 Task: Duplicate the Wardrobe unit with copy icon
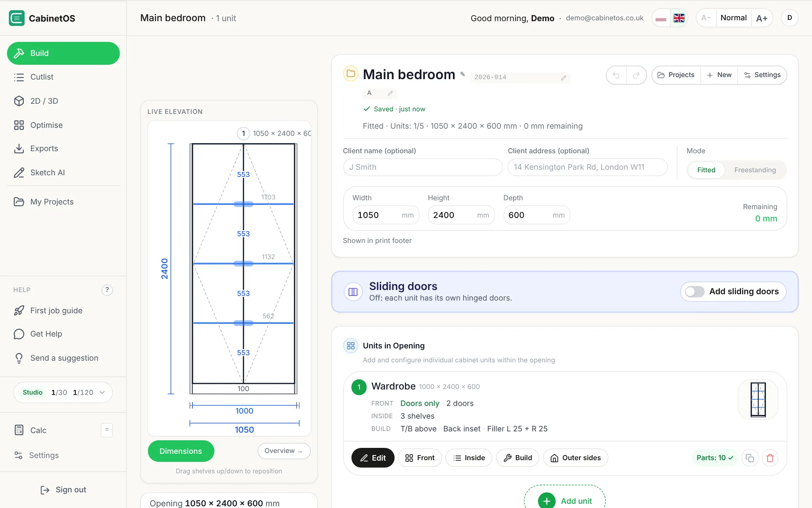[750, 458]
